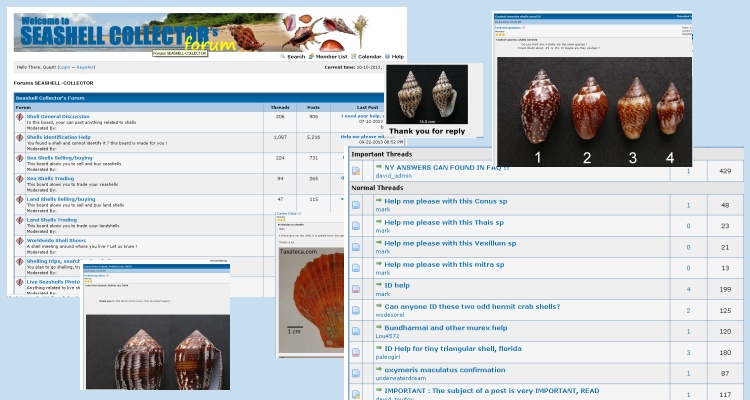The image size is (750, 400).
Task: Click shell icon beside Land Shells Selling/buying
Action: 20,200
